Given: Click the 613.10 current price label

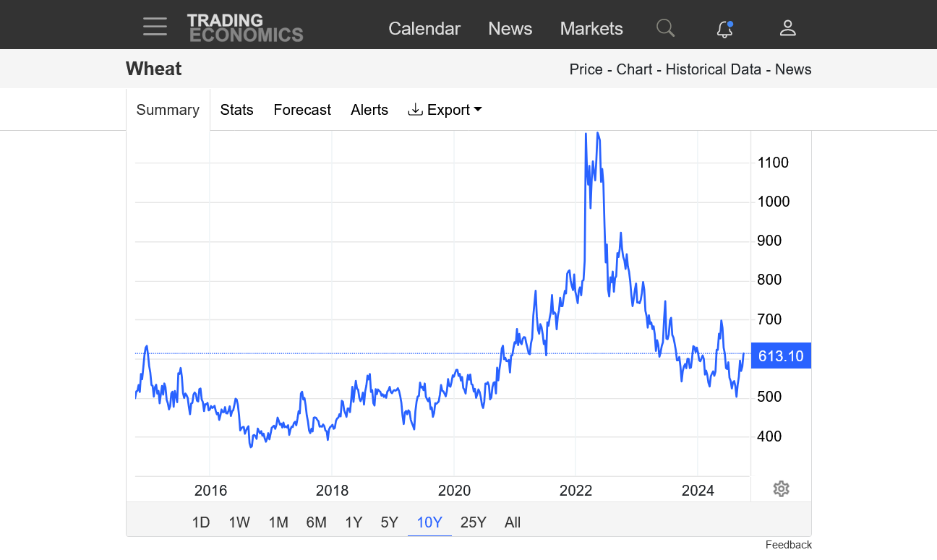Looking at the screenshot, I should (781, 356).
